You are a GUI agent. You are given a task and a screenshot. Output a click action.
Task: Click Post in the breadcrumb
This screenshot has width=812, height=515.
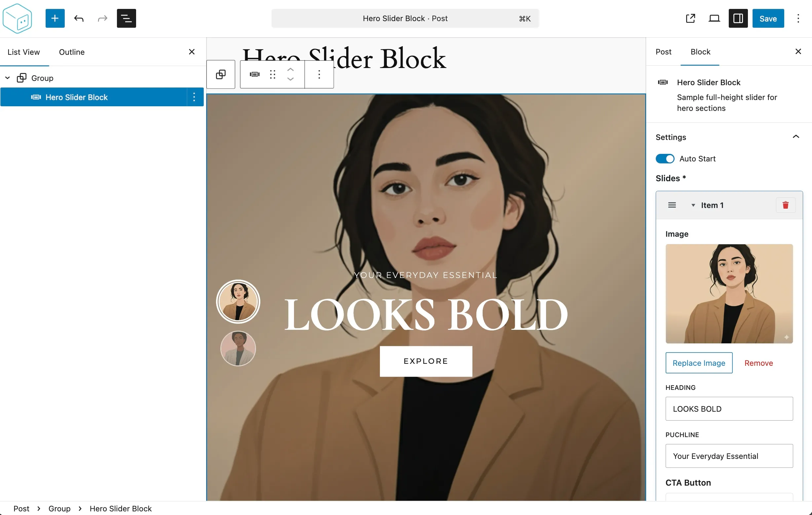tap(21, 508)
